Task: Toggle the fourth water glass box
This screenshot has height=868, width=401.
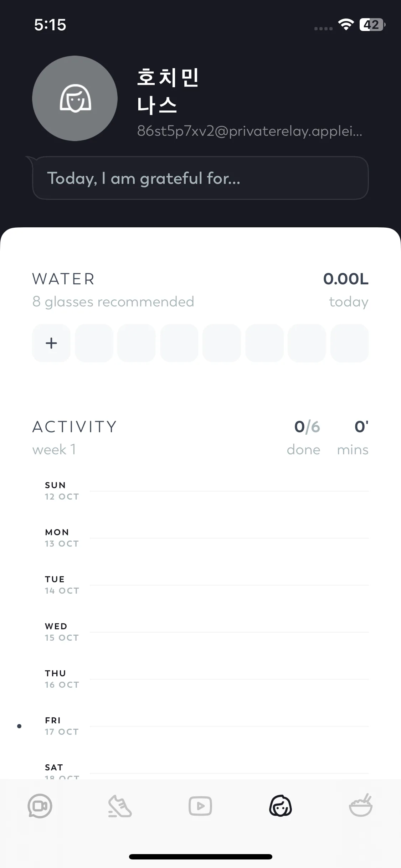Action: (x=179, y=343)
